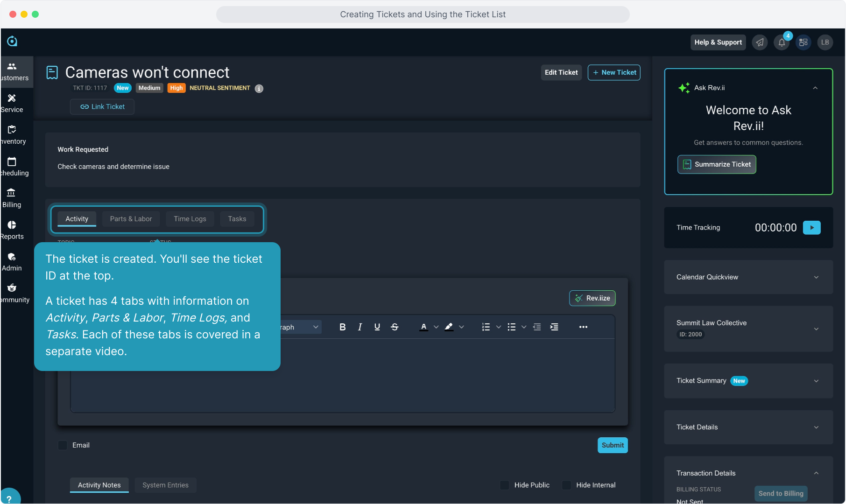Open the text color dropdown arrow
Screen dimensions: 846x504
[436, 327]
